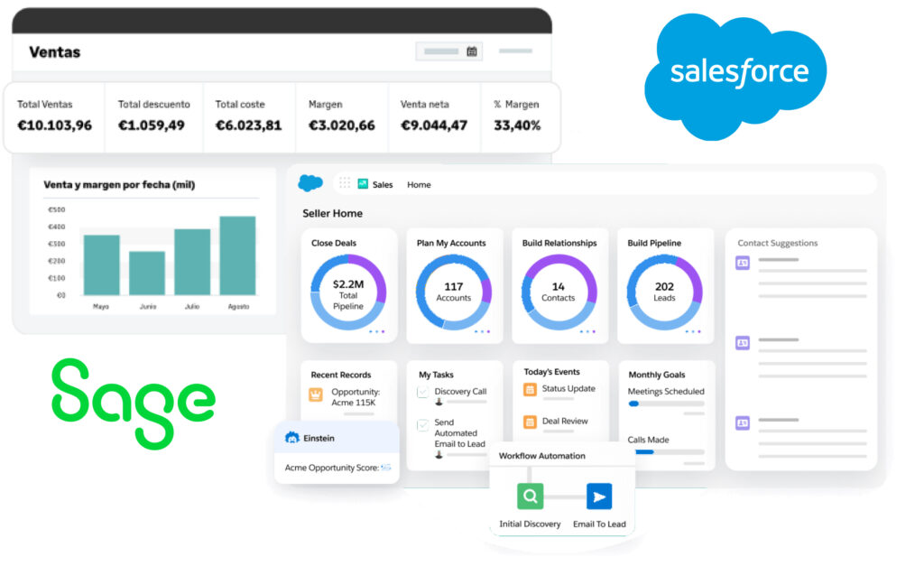Open the Home tab in navigation
This screenshot has height=566, width=924.
click(419, 184)
